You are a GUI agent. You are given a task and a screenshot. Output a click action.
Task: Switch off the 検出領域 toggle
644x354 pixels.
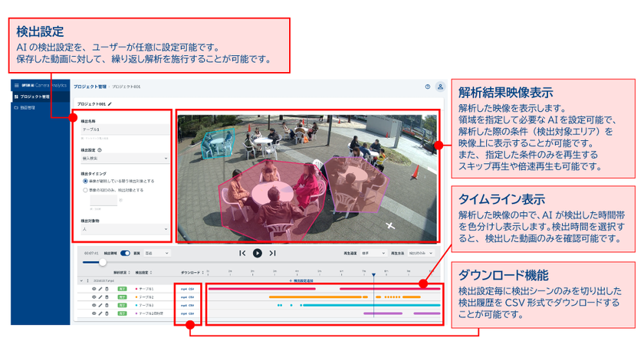[125, 254]
